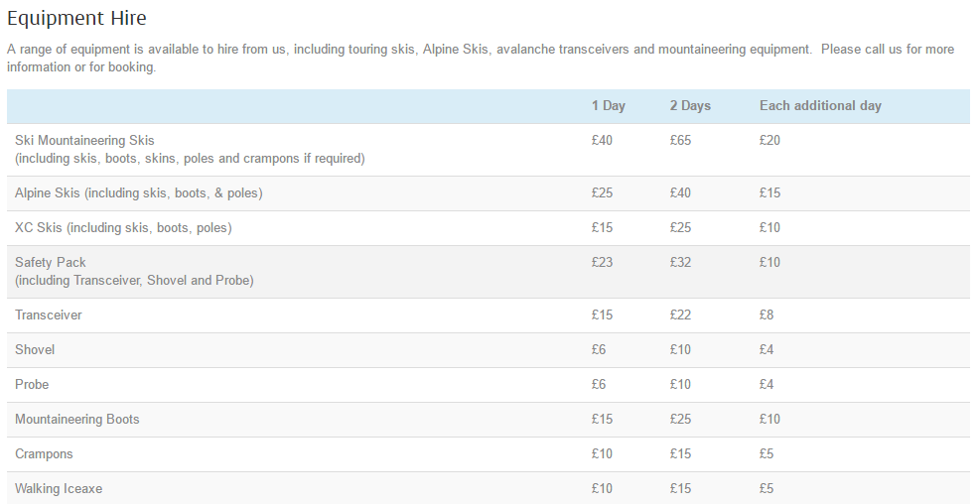Screen dimensions: 980x504
Task: Click the £65 two-day Ski Mountaineering price
Action: point(680,141)
